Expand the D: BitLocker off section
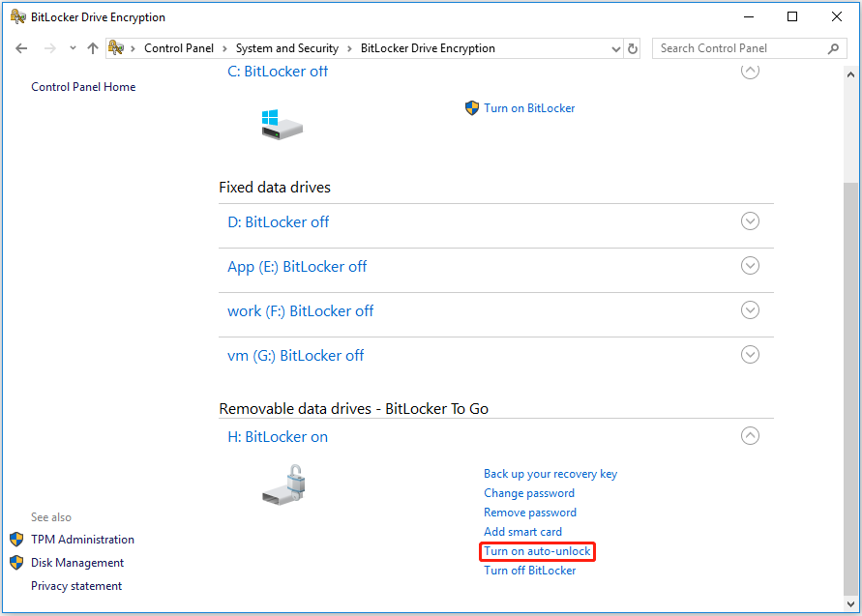The width and height of the screenshot is (862, 616). click(x=750, y=221)
